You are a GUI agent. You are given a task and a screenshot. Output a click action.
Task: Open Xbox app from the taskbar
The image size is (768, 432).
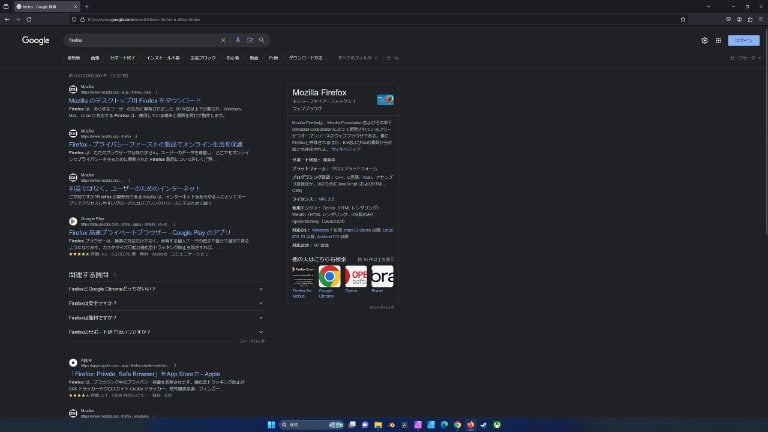[x=497, y=425]
